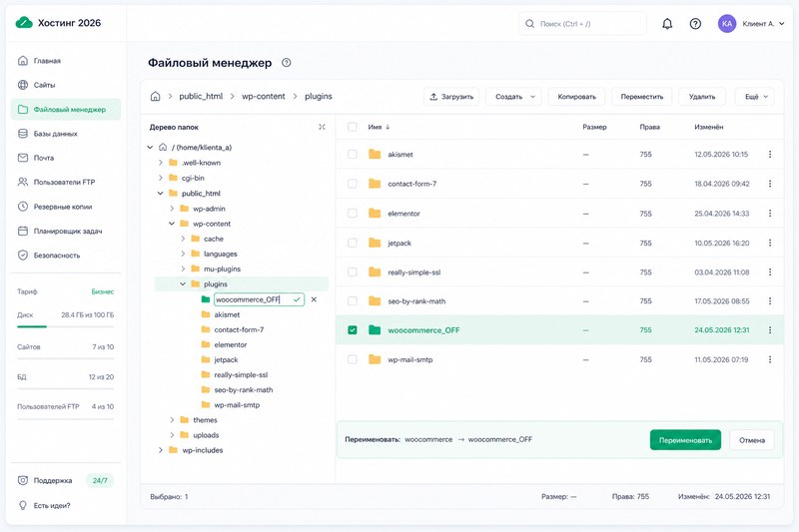Open row menu for woocommerce_OFF
Image resolution: width=799 pixels, height=532 pixels.
pos(770,330)
